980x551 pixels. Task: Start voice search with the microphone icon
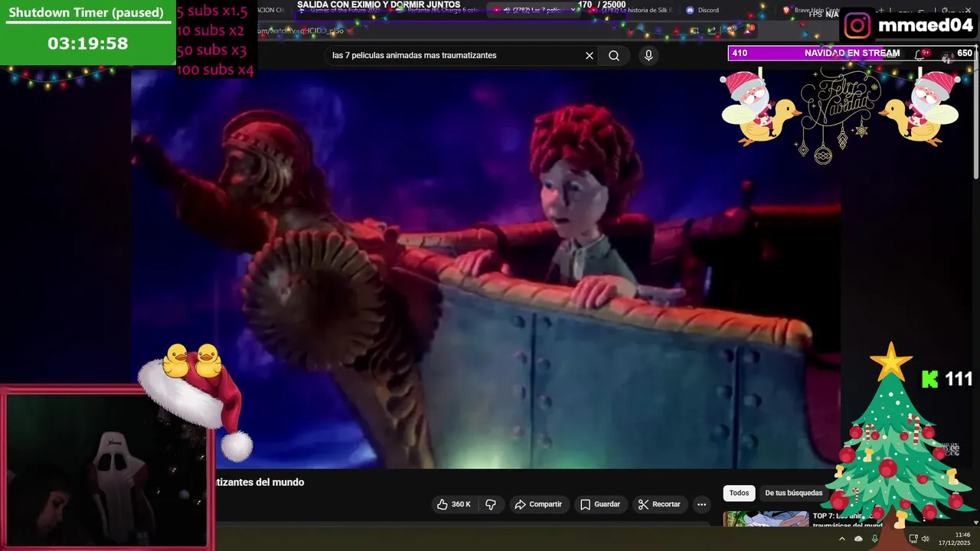[x=648, y=55]
